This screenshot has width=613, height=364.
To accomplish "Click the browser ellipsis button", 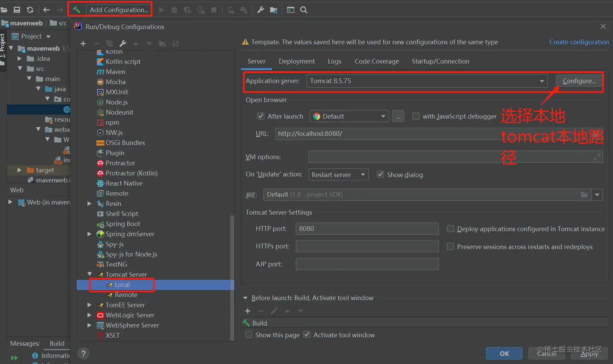I will 398,116.
